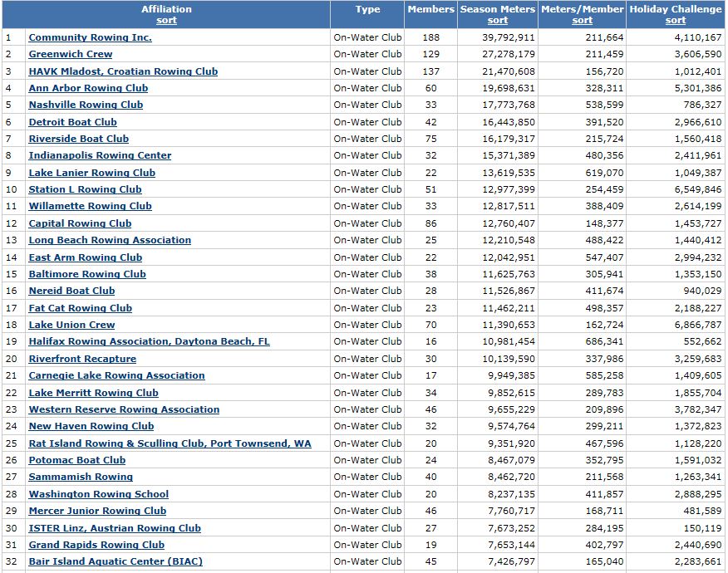Select the members count 137
Viewport: 728px width, 573px height.
pos(430,71)
